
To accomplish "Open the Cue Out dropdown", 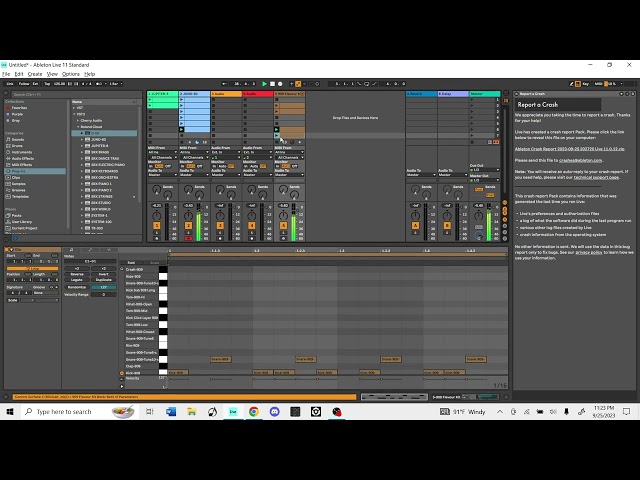I will (x=484, y=170).
